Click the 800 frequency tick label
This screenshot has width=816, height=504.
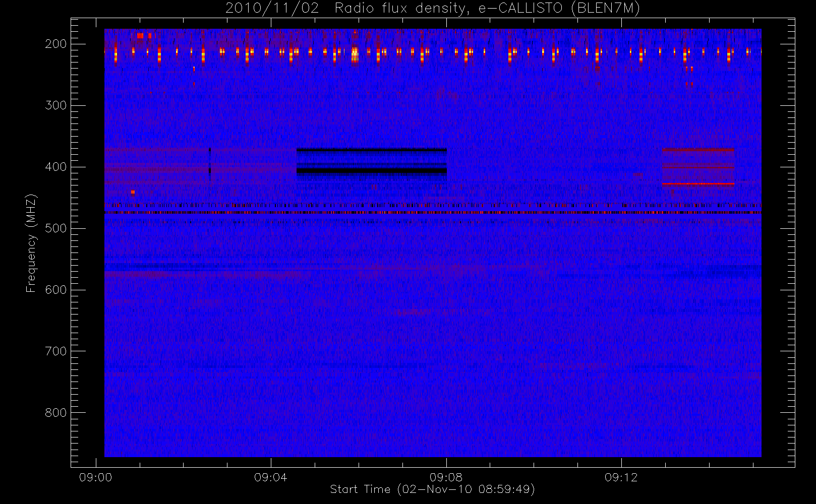(x=55, y=413)
